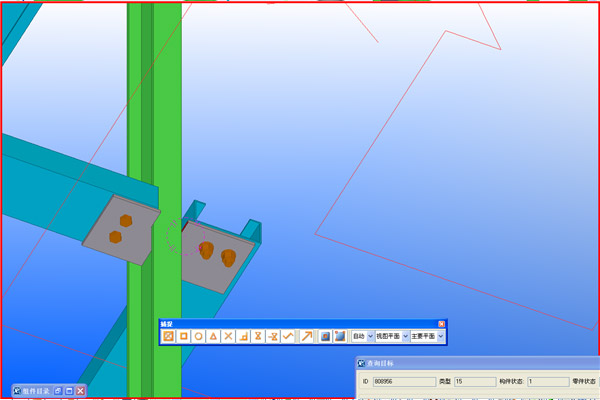
Task: Toggle the triangle midpoint snap icon
Action: [x=214, y=336]
